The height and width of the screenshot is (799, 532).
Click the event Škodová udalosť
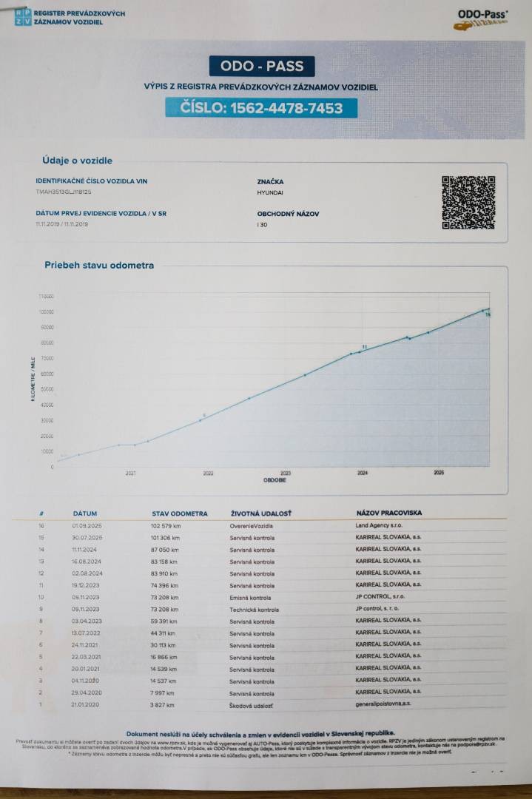pyautogui.click(x=251, y=706)
